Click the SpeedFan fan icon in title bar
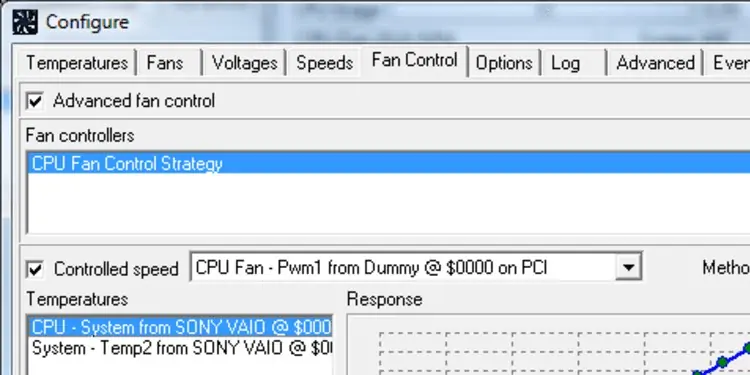The height and width of the screenshot is (375, 750). [25, 22]
